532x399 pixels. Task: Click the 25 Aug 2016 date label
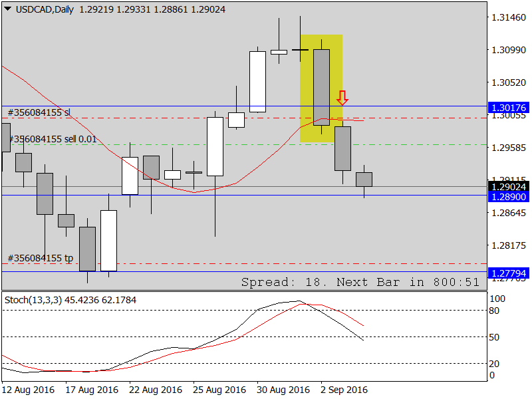coord(219,390)
